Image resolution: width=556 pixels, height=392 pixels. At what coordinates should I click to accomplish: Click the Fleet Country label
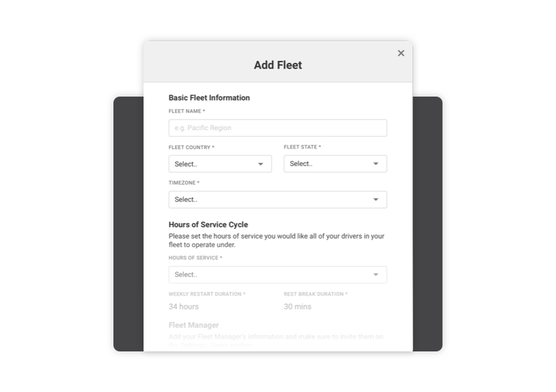[191, 148]
